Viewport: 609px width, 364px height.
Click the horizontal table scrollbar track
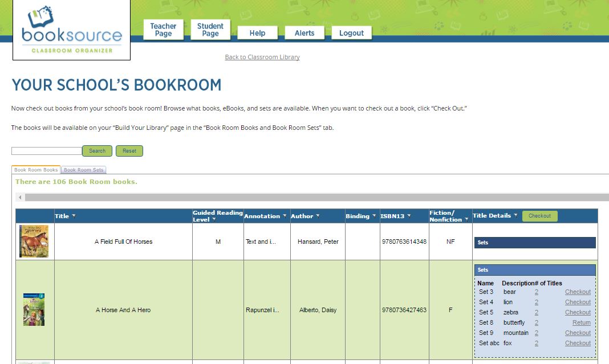[x=317, y=198]
